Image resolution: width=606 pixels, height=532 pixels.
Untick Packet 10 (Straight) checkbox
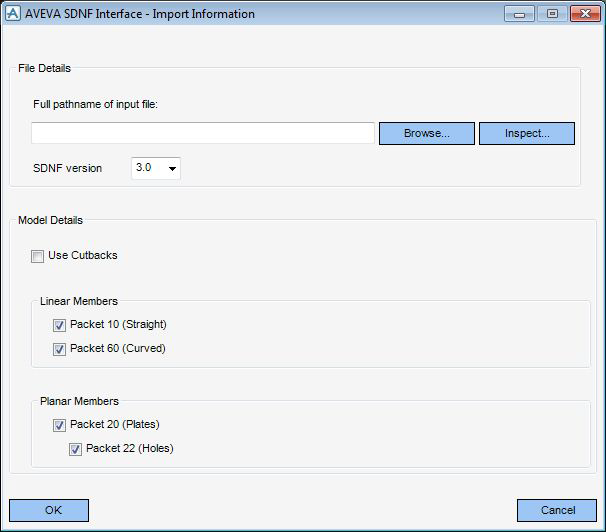59,325
